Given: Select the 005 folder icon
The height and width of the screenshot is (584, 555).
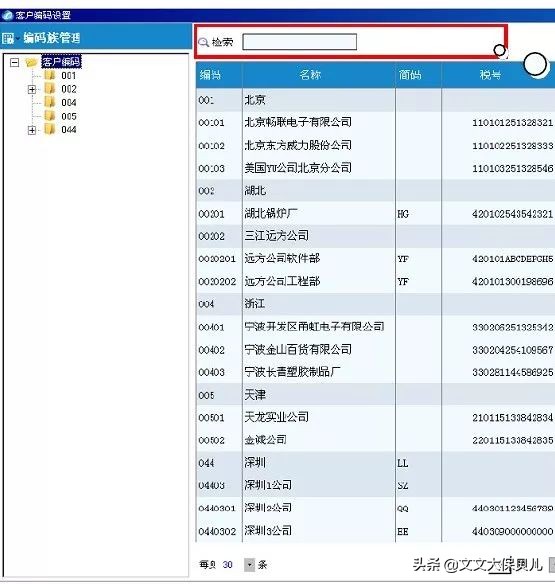Looking at the screenshot, I should coord(50,116).
